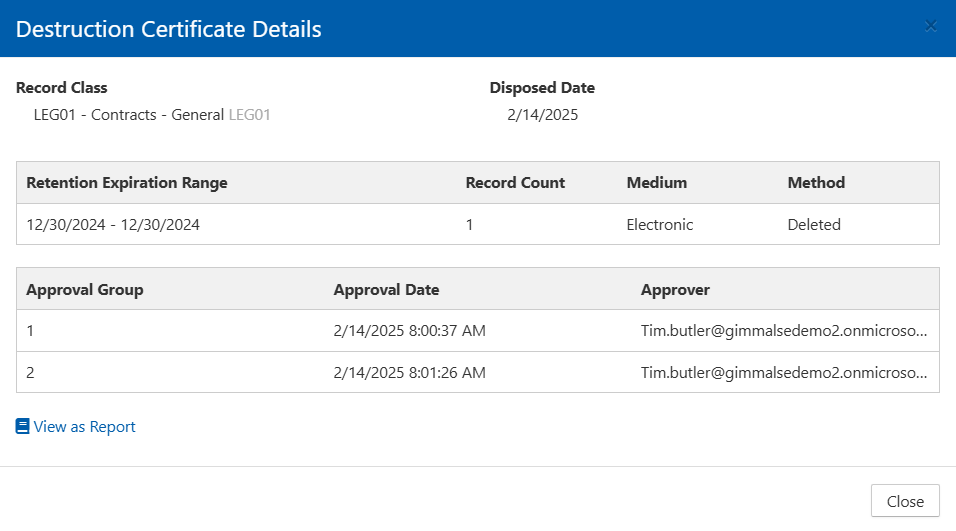Dismiss the dialog with the header X icon
956x531 pixels.
(x=931, y=26)
